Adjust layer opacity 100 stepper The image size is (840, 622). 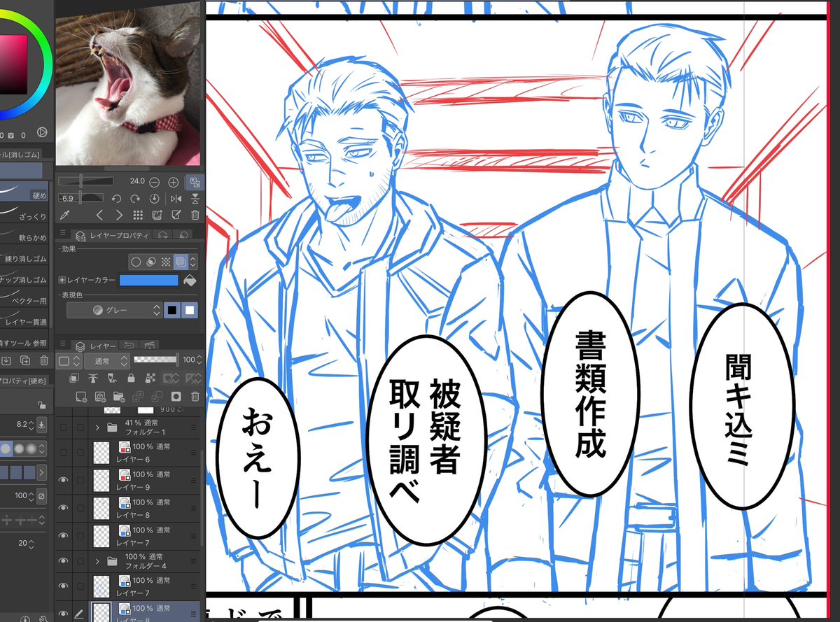pyautogui.click(x=199, y=360)
